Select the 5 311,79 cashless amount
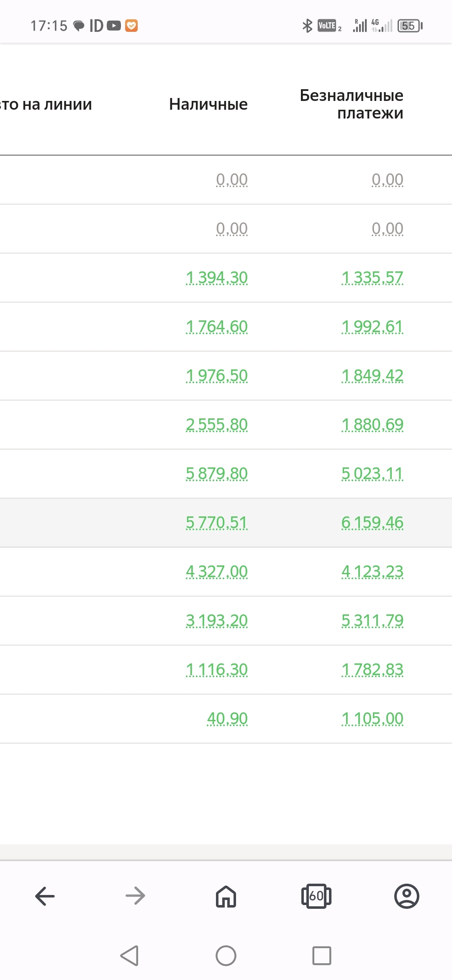Screen dimensions: 452x980 click(x=372, y=621)
